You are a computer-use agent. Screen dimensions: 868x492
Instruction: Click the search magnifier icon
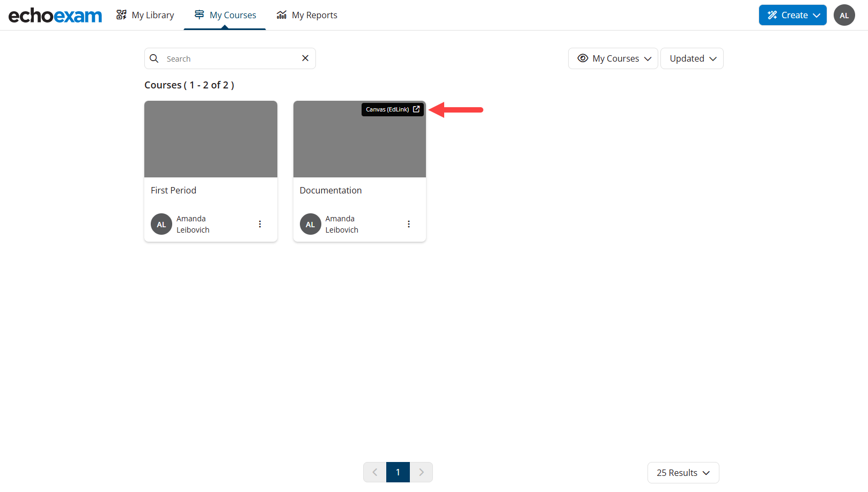(154, 58)
